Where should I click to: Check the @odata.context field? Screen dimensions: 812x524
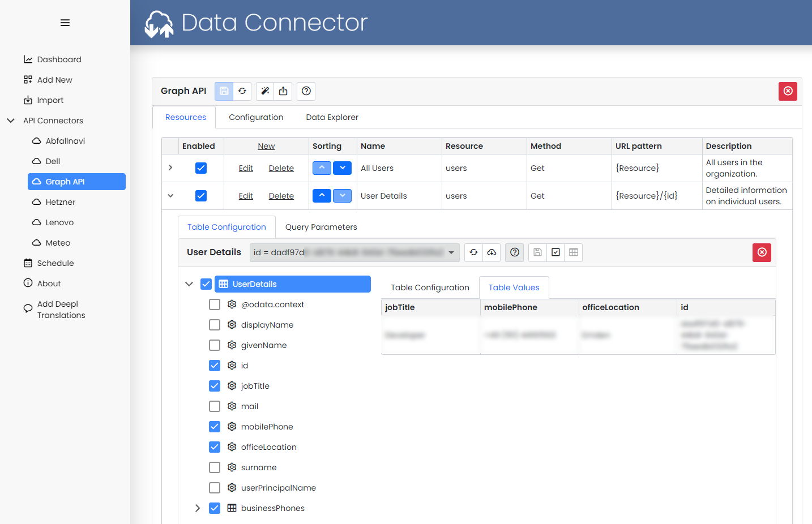pyautogui.click(x=215, y=304)
